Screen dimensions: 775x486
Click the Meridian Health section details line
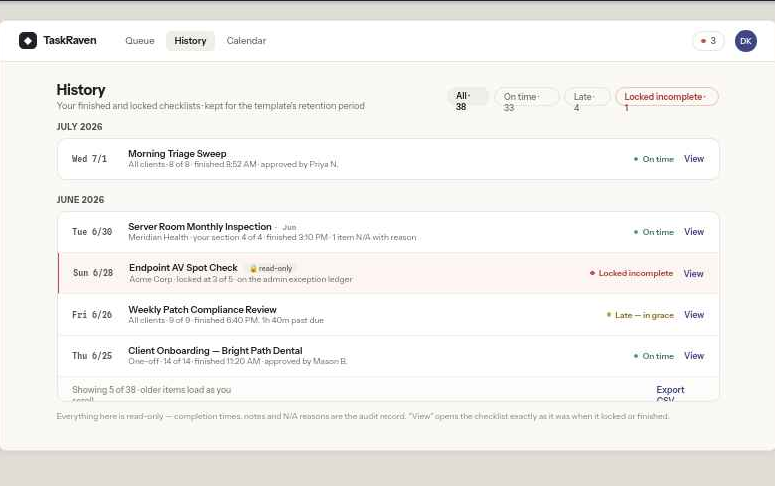(272, 237)
